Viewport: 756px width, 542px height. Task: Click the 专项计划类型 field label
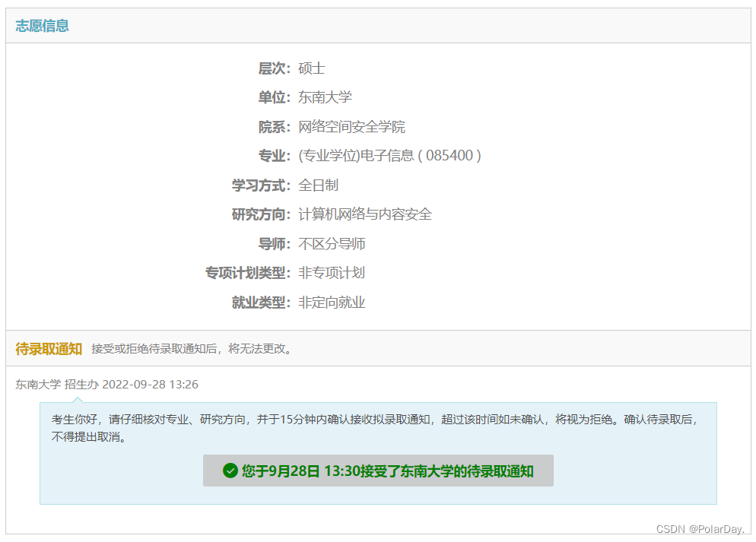coord(248,273)
